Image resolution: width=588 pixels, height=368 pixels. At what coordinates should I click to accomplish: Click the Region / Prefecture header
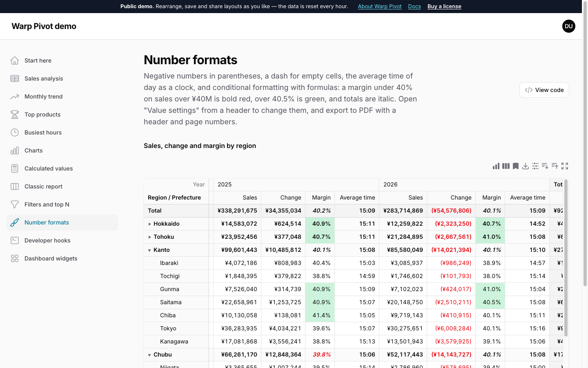pos(174,197)
